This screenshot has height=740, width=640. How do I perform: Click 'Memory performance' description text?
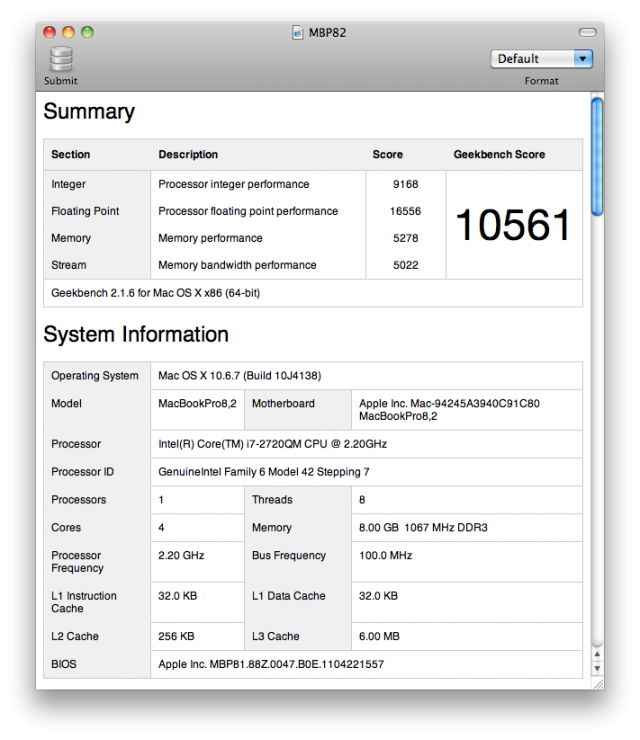[210, 238]
